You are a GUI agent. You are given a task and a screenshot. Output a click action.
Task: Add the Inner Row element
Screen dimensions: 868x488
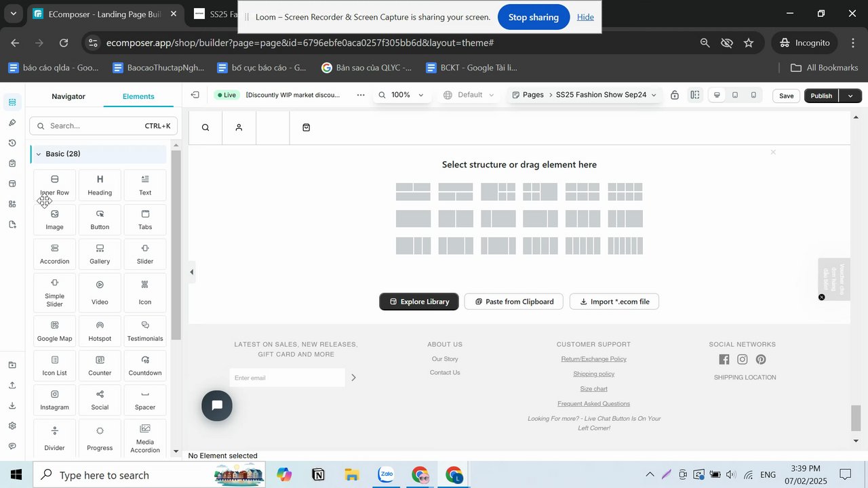[54, 184]
